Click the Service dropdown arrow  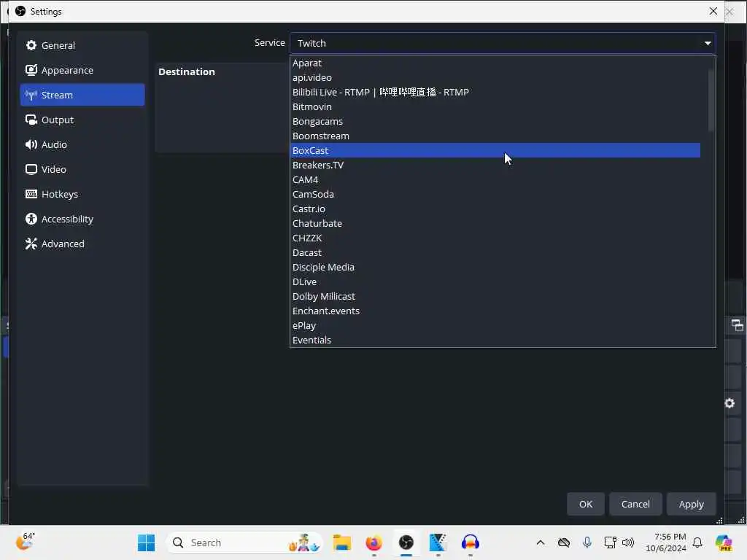click(x=708, y=43)
